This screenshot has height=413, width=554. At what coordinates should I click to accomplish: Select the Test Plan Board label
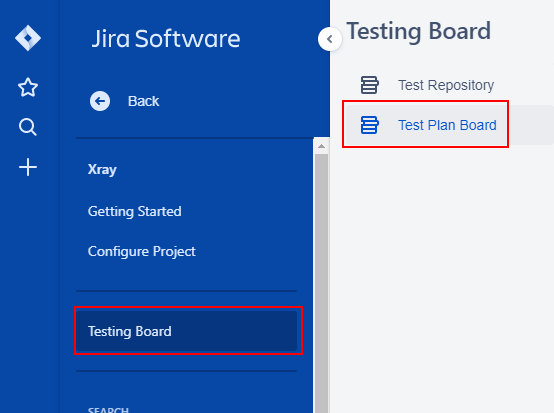tap(447, 125)
